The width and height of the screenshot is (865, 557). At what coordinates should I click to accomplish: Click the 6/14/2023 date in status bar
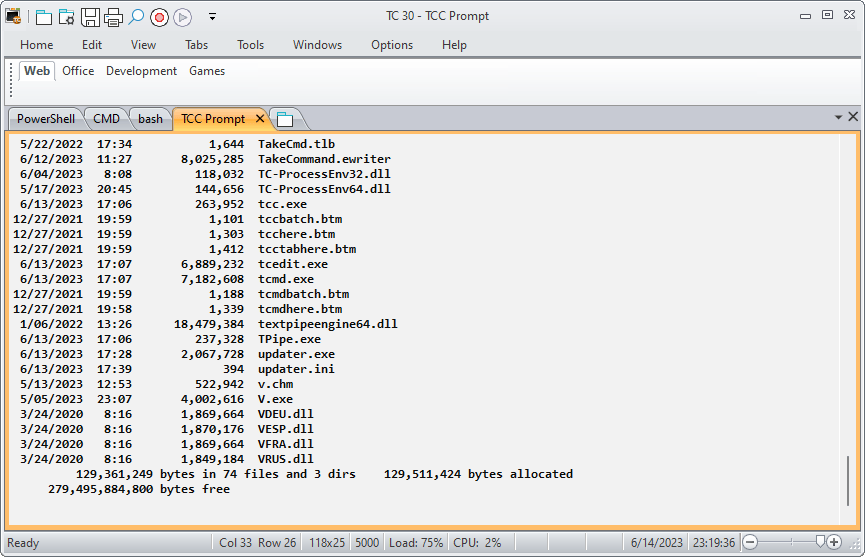pyautogui.click(x=656, y=543)
